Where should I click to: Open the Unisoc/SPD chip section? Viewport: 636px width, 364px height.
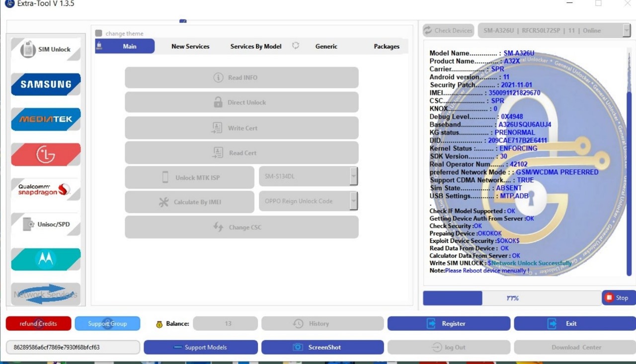point(46,224)
